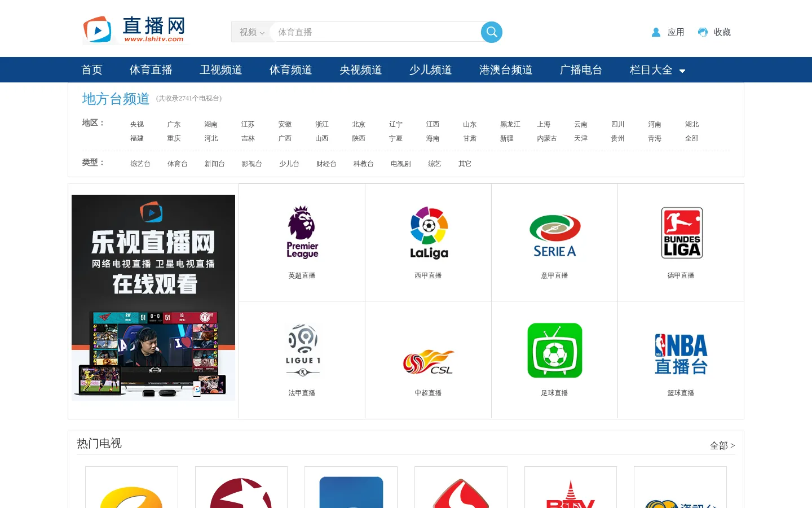
Task: Open the NBA直播台 logo
Action: (681, 354)
